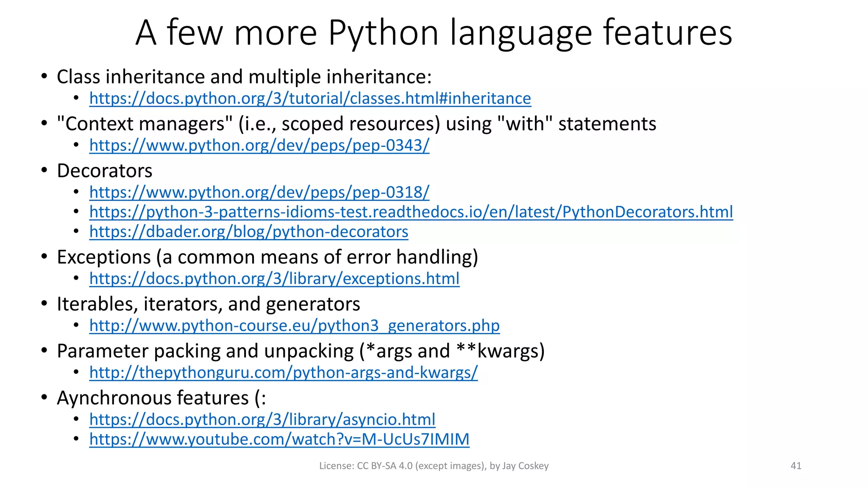868x488 pixels.
Task: Open the readthedocs PythonDecorators.html link
Action: click(411, 212)
